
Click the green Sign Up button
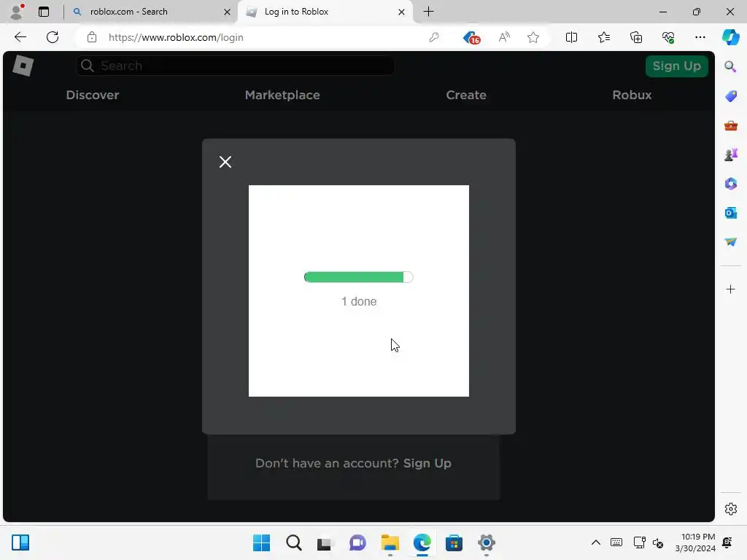click(x=676, y=66)
